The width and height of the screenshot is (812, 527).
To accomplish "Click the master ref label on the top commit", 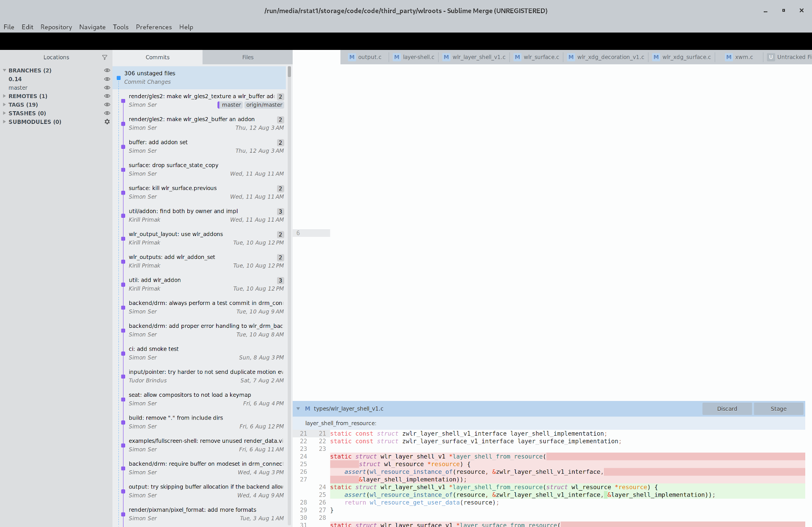I will coord(231,105).
